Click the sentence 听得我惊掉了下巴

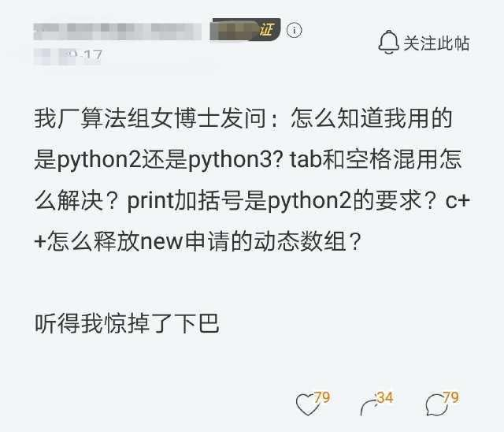pos(127,323)
